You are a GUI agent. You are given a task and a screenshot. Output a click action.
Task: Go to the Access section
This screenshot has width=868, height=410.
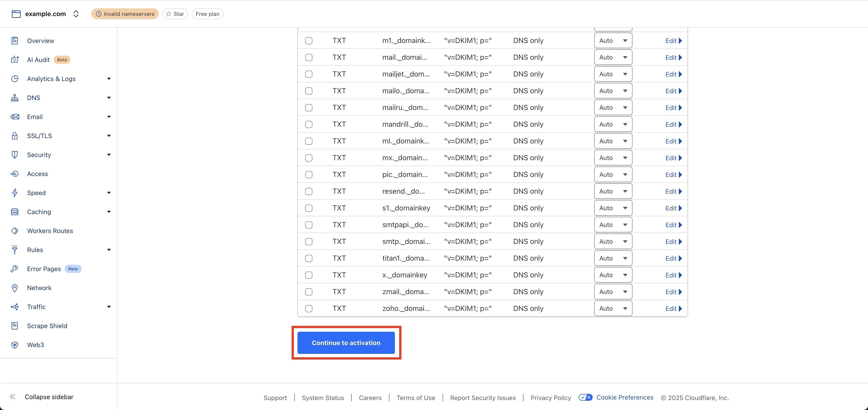(37, 174)
